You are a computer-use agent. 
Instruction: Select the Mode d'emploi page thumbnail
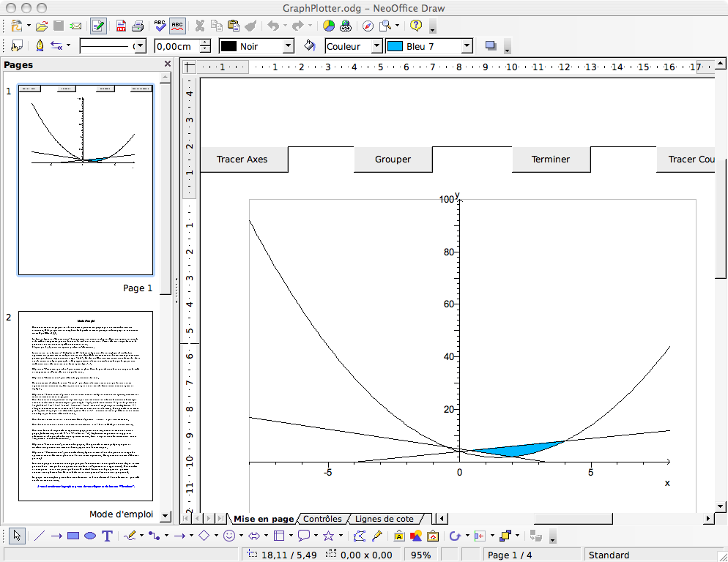click(x=86, y=405)
